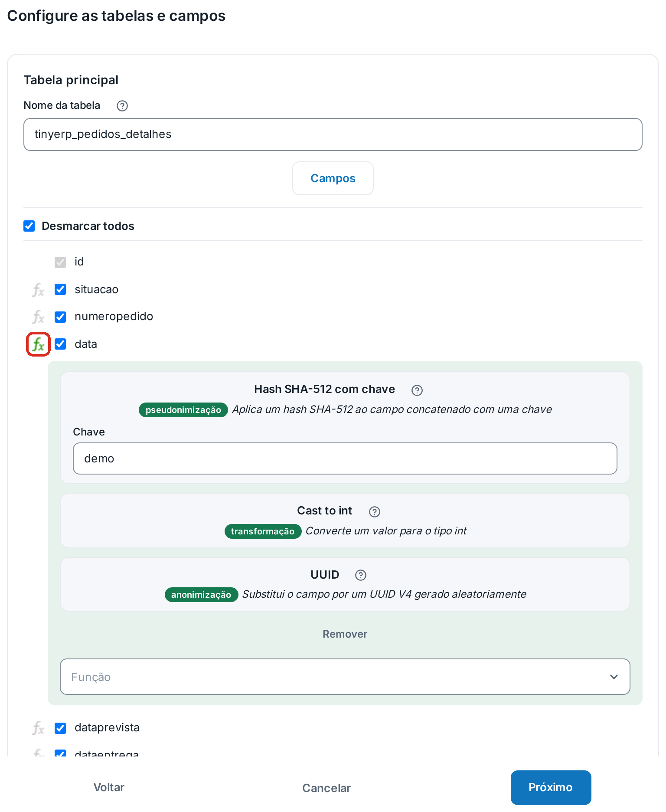Open help for Hash SHA-512 com chave
The width and height of the screenshot is (666, 812).
coord(417,390)
